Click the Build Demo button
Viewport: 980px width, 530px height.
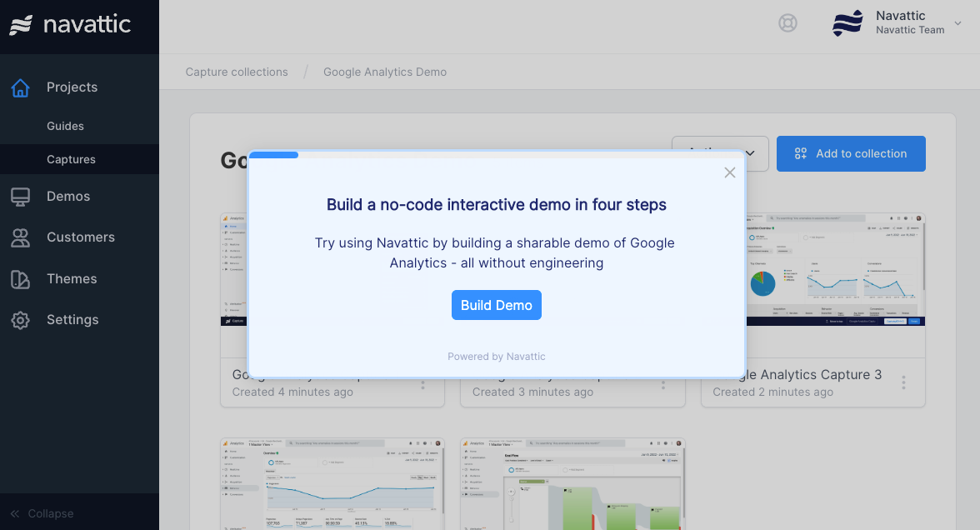497,305
